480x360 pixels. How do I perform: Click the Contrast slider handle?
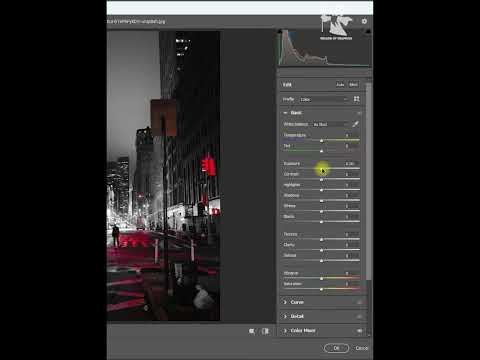tap(322, 180)
